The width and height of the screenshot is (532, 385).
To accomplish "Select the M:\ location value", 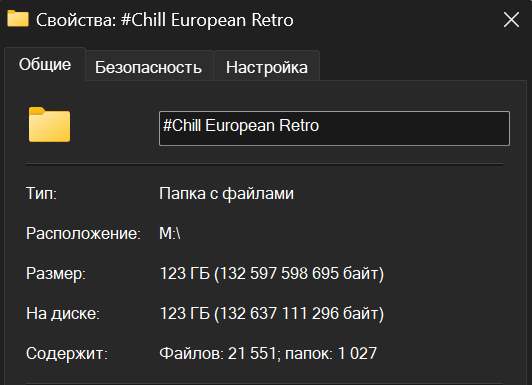I will (170, 233).
